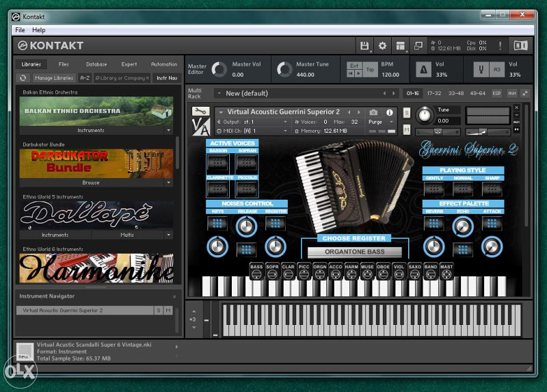Screen dimensions: 547x392
Task: Shift keyboard octave up arrow
Action: point(194,311)
